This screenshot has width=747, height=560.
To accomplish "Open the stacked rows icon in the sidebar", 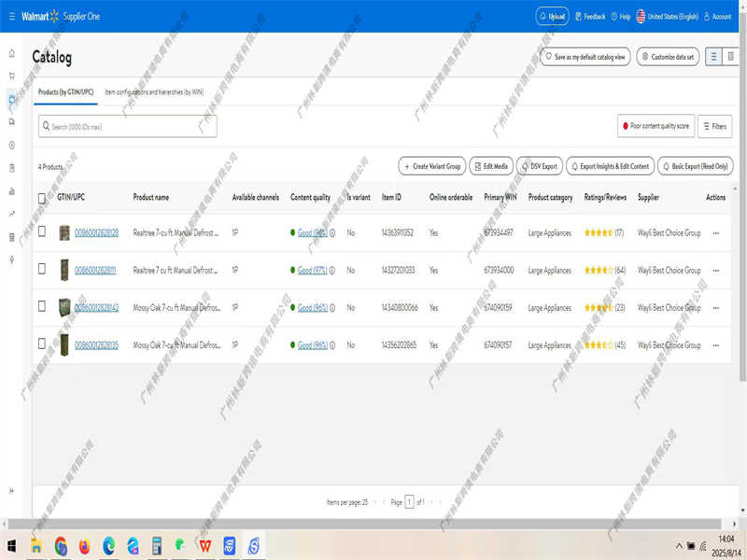I will point(12,237).
